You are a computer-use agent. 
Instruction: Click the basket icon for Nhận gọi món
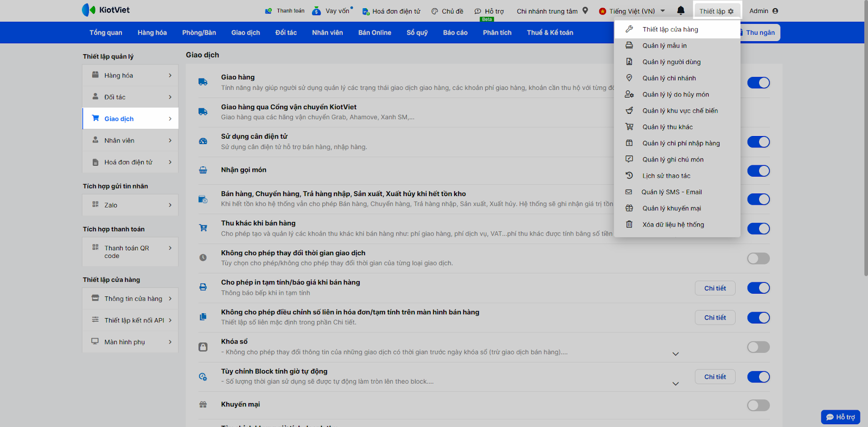tap(203, 170)
